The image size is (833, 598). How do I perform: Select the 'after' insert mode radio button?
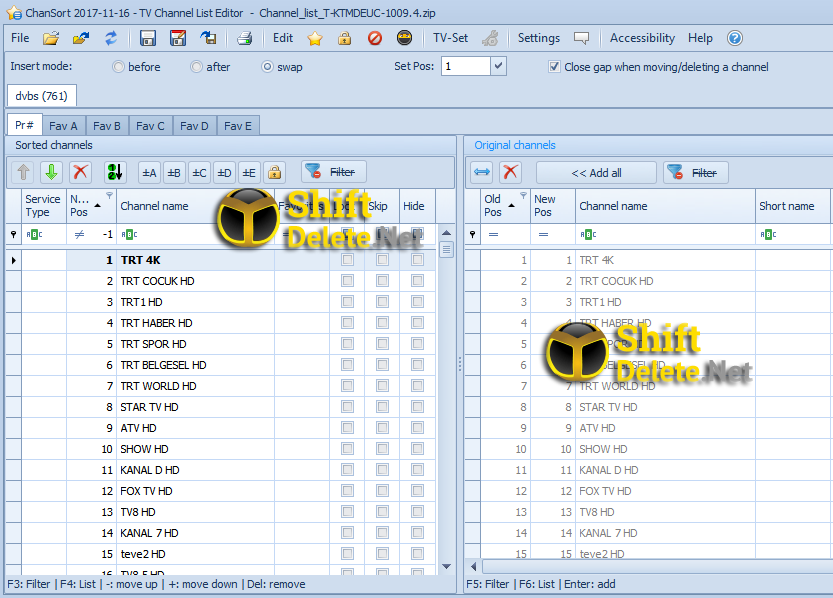coord(197,67)
